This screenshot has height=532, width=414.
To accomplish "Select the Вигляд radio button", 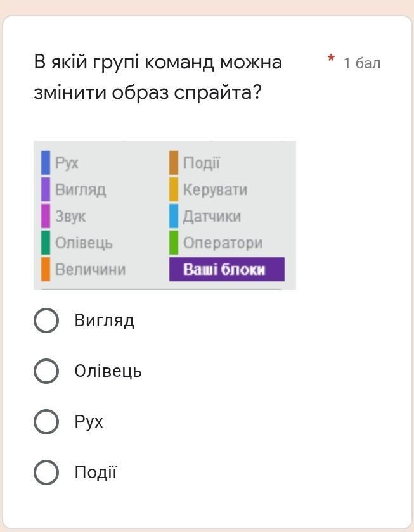I will click(46, 320).
